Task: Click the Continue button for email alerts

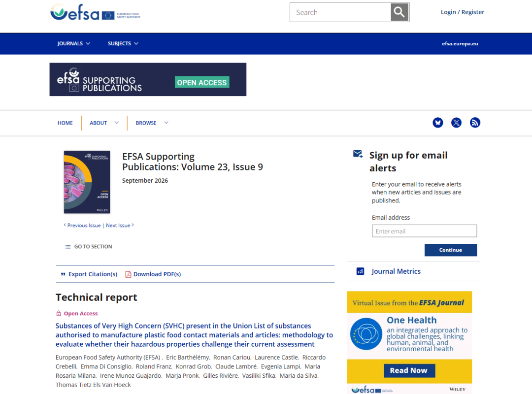Action: coord(451,250)
